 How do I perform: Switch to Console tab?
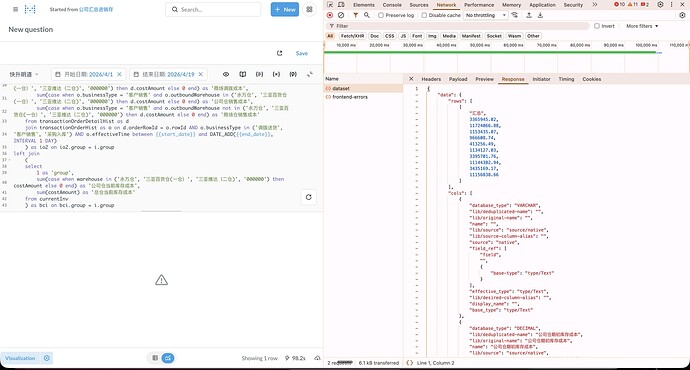coord(392,5)
